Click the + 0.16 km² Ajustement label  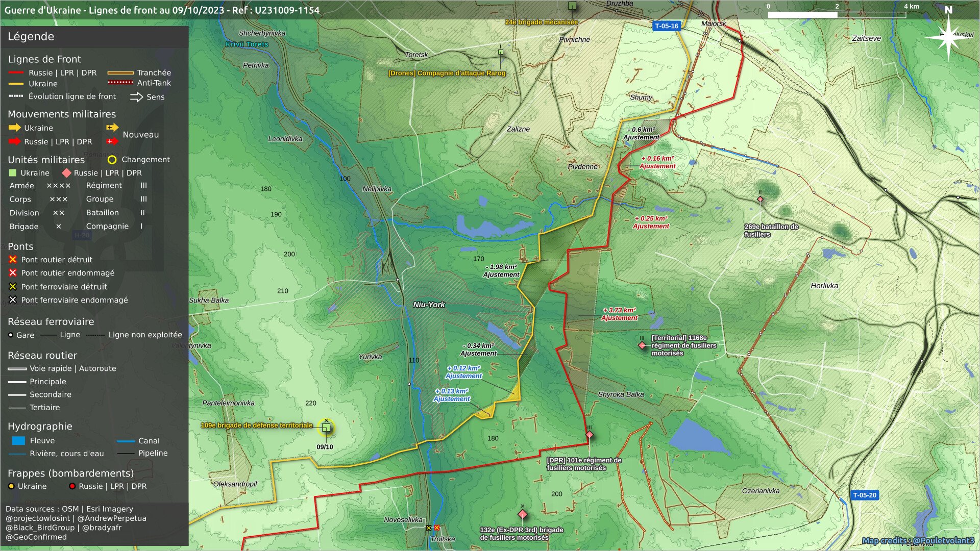coord(657,162)
